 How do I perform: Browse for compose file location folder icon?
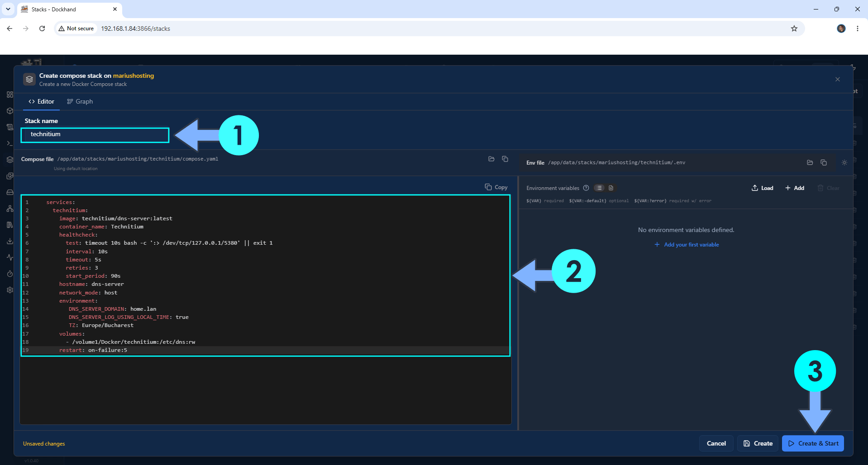pos(491,159)
